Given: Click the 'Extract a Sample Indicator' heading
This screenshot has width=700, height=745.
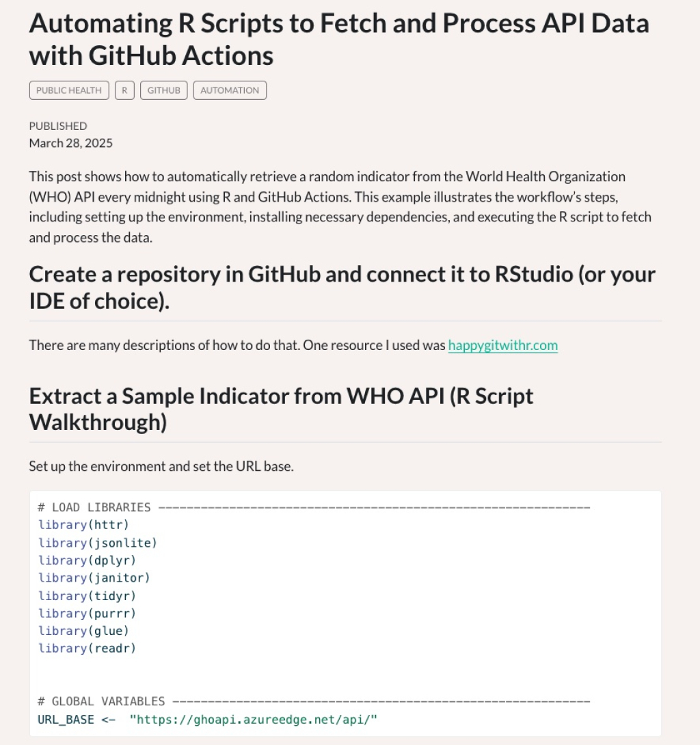Looking at the screenshot, I should click(x=281, y=409).
